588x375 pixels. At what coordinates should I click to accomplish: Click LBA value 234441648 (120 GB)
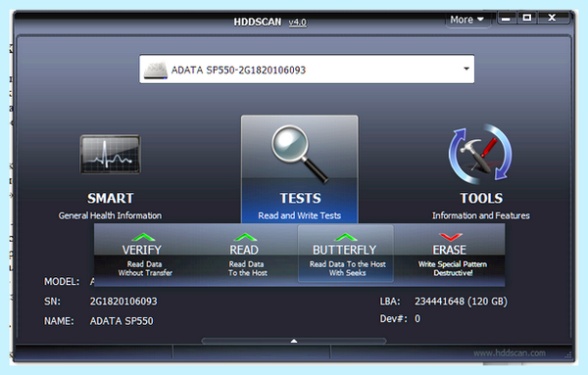point(461,302)
